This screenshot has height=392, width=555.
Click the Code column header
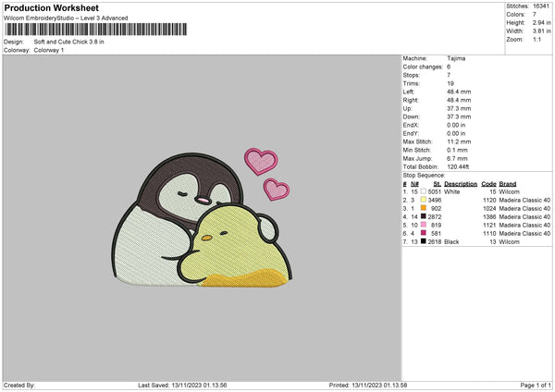click(x=488, y=184)
